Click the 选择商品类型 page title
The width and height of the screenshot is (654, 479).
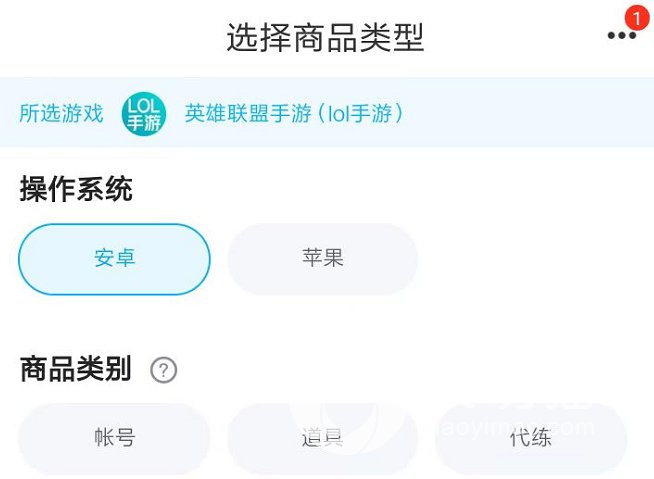coord(326,38)
